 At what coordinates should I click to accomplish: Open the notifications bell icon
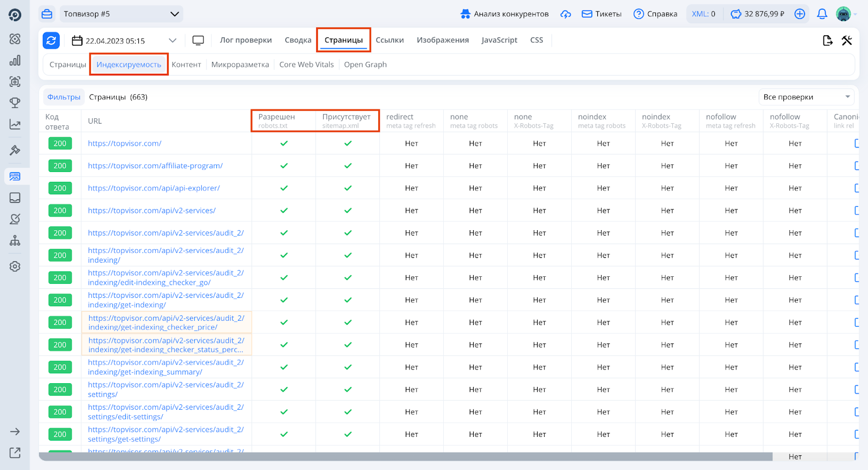(x=822, y=14)
